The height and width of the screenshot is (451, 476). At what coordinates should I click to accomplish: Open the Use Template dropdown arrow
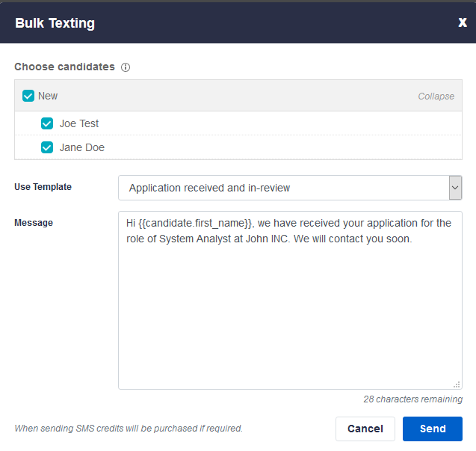click(x=455, y=188)
